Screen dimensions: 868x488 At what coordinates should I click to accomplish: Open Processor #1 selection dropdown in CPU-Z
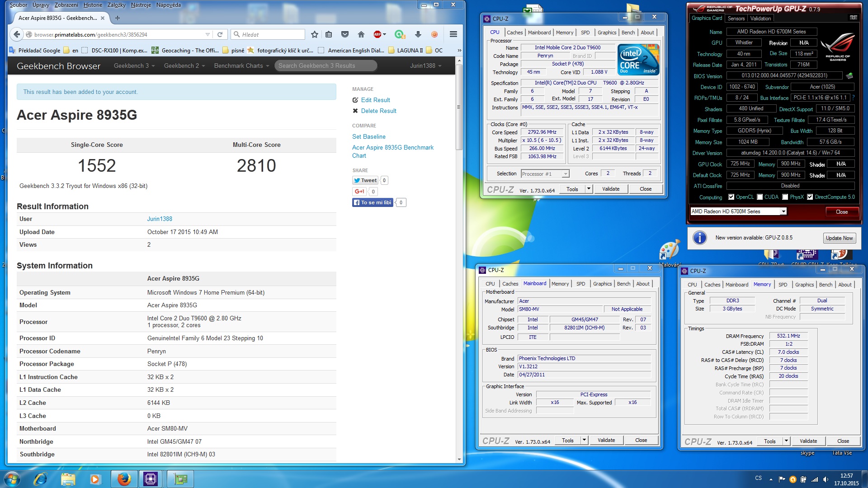tap(565, 174)
